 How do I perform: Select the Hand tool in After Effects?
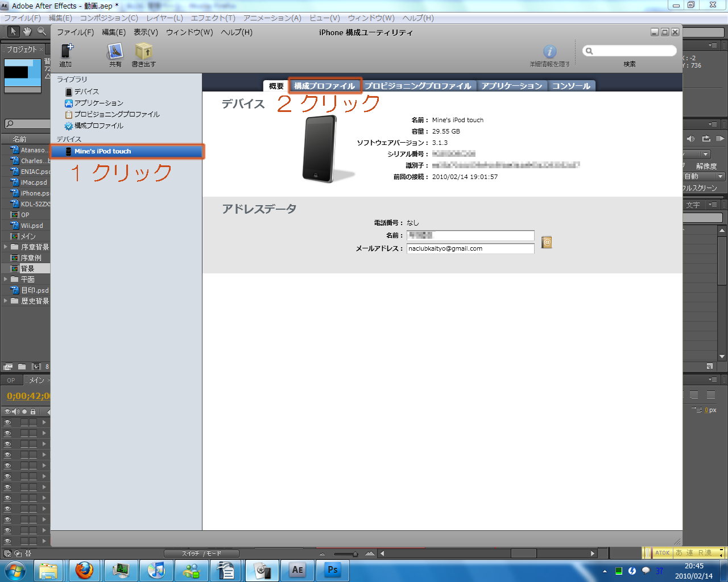pyautogui.click(x=27, y=31)
